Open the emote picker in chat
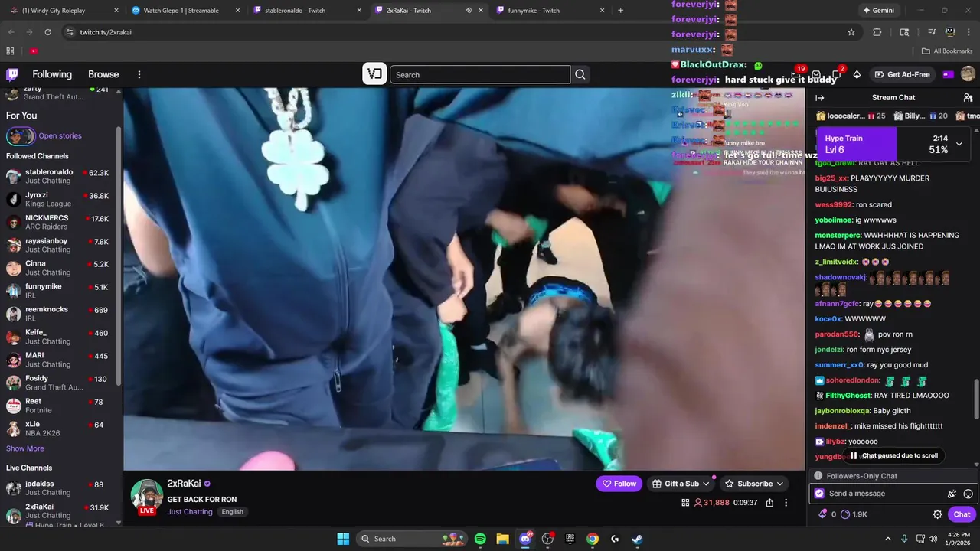980x551 pixels. (969, 494)
